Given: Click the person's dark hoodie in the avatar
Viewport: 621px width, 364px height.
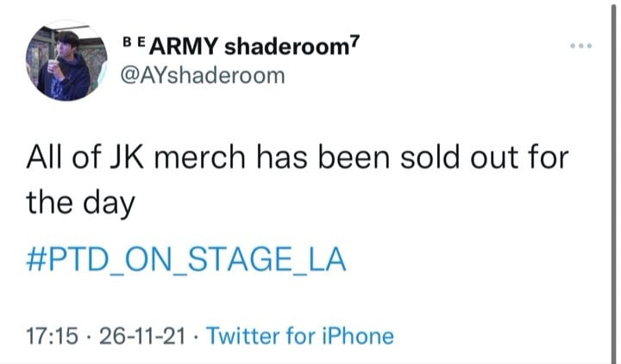Looking at the screenshot, I should 66,81.
